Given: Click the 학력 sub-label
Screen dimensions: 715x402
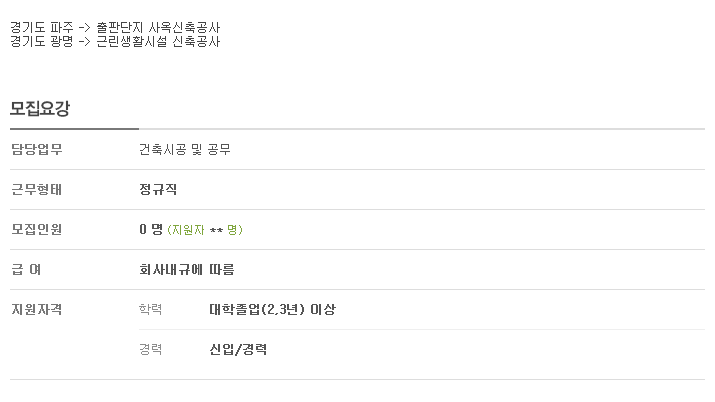Looking at the screenshot, I should coord(150,309).
